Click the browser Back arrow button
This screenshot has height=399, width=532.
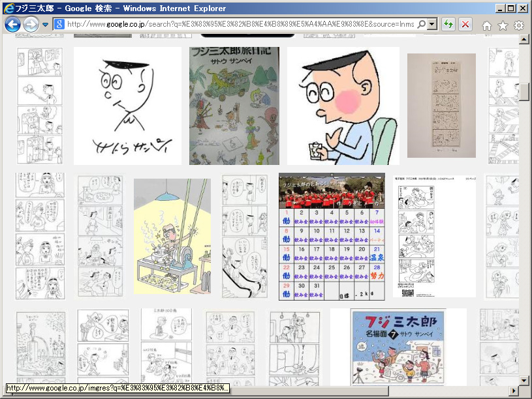[x=12, y=24]
